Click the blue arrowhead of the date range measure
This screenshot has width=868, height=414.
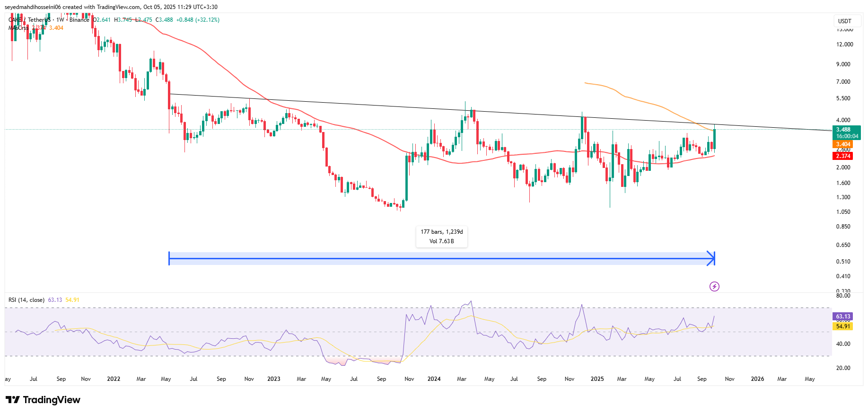click(x=711, y=258)
